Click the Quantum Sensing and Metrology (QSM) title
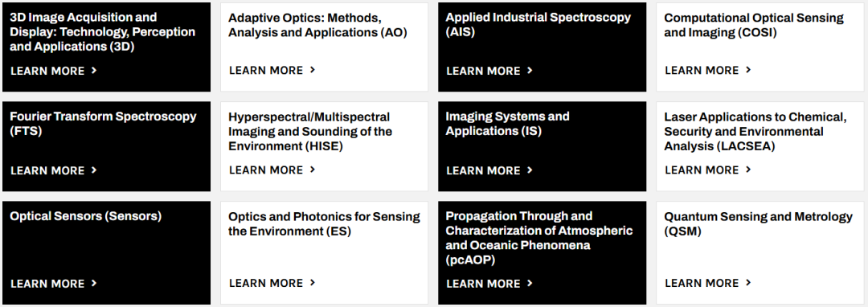 759,224
